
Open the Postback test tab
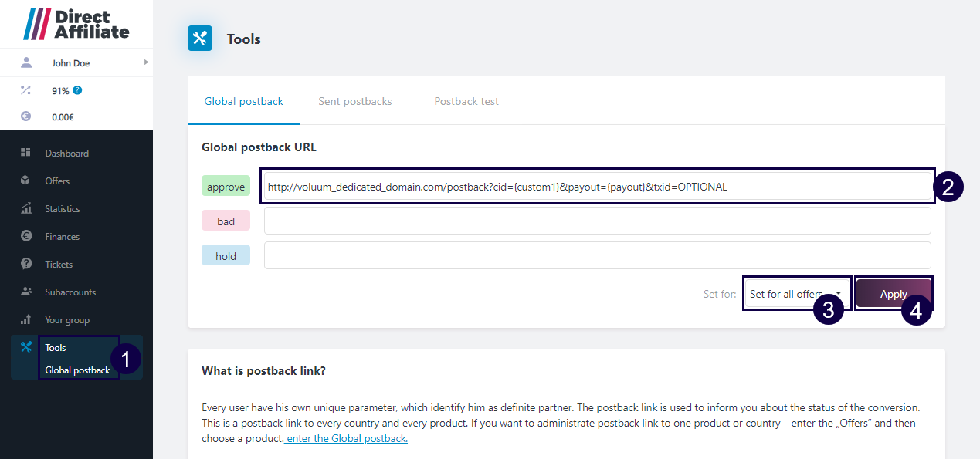point(466,101)
